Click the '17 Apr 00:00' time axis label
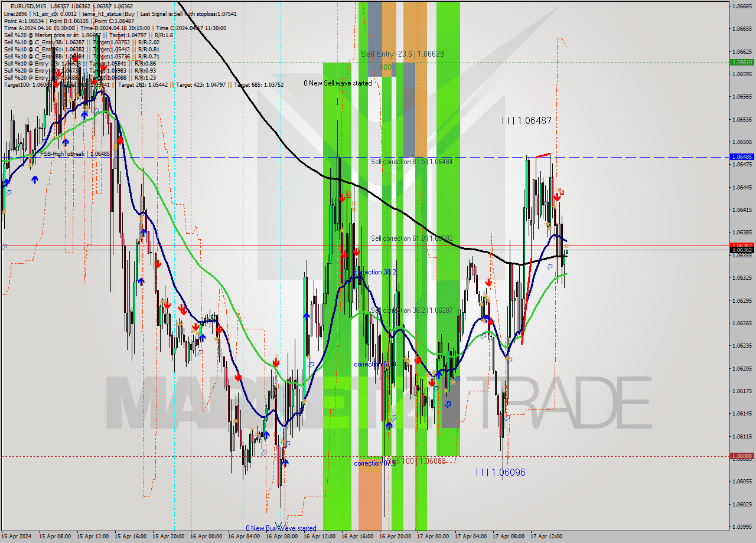The width and height of the screenshot is (756, 543). tap(432, 537)
